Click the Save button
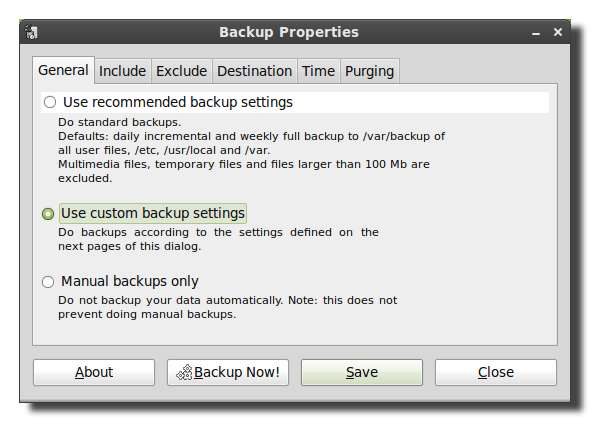The image size is (601, 430). (x=361, y=372)
